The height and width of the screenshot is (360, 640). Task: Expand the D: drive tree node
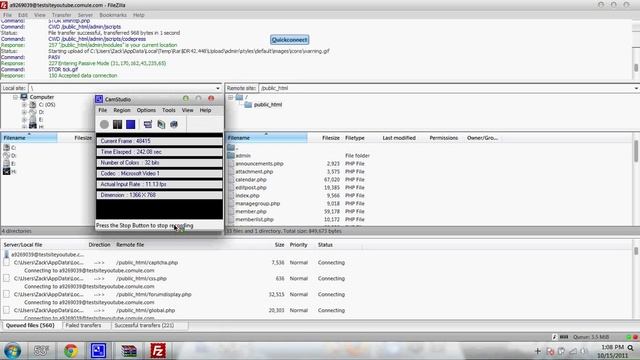click(x=24, y=112)
